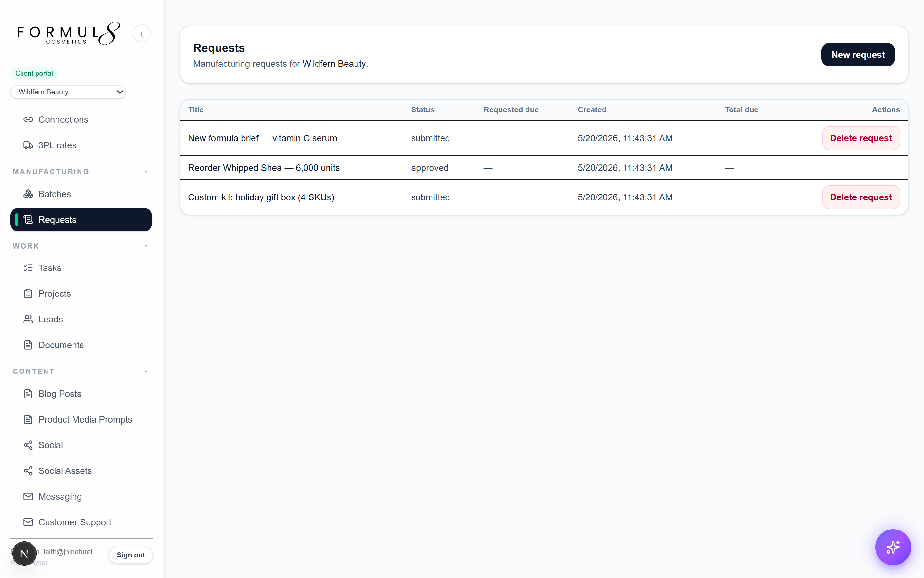Click the Status column header

423,110
